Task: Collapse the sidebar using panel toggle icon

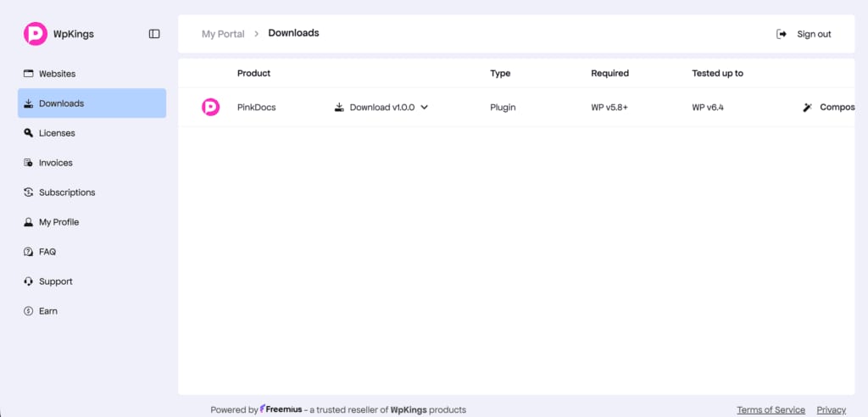Action: pos(154,34)
